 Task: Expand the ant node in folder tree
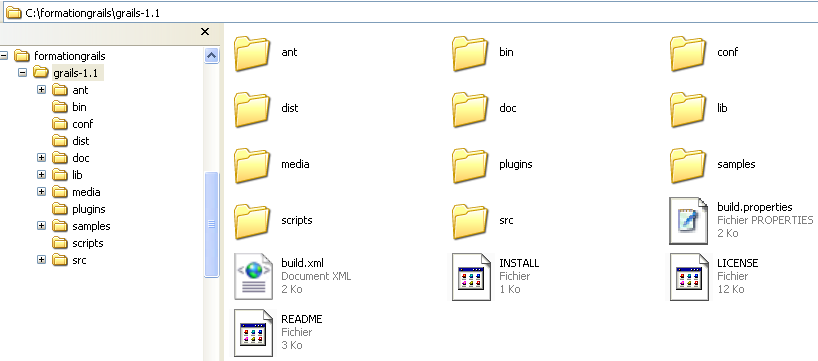tap(42, 90)
